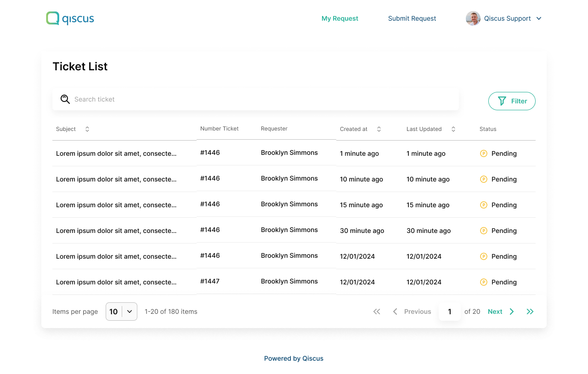
Task: Expand the Qiscus Support account menu
Action: pyautogui.click(x=539, y=18)
